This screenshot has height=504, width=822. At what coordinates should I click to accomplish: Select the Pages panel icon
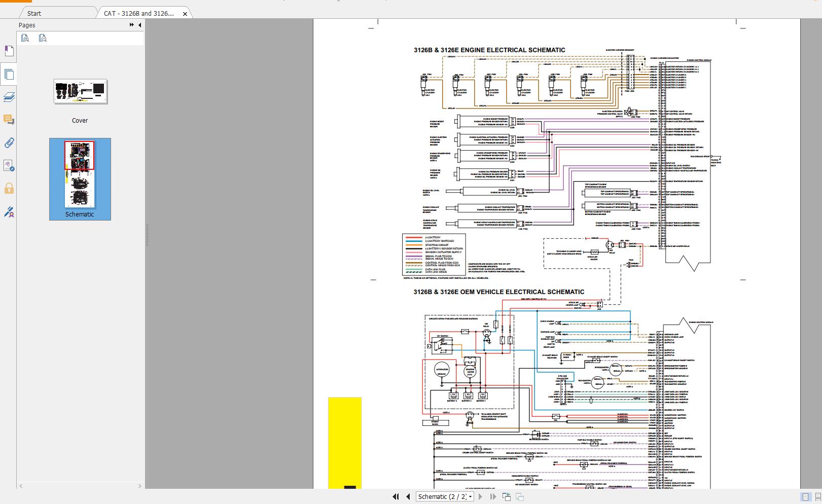[x=9, y=74]
